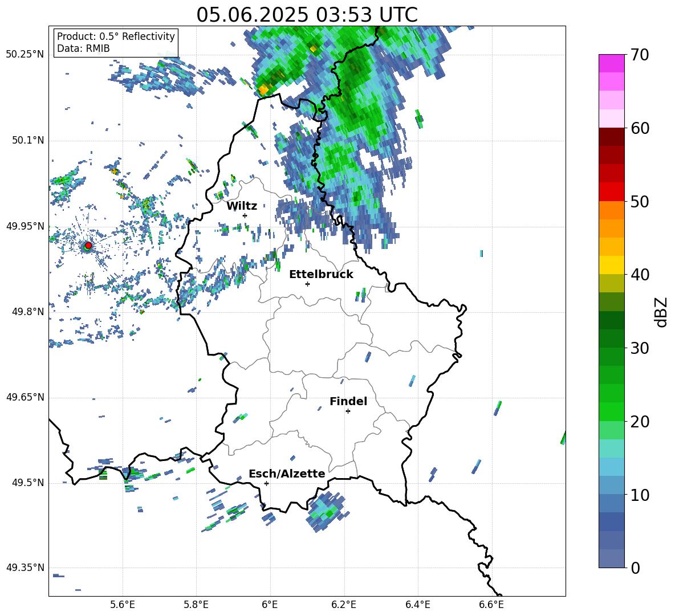The height and width of the screenshot is (616, 675).
Task: Pick the yellow colorbar segment above 40
Action: (611, 265)
